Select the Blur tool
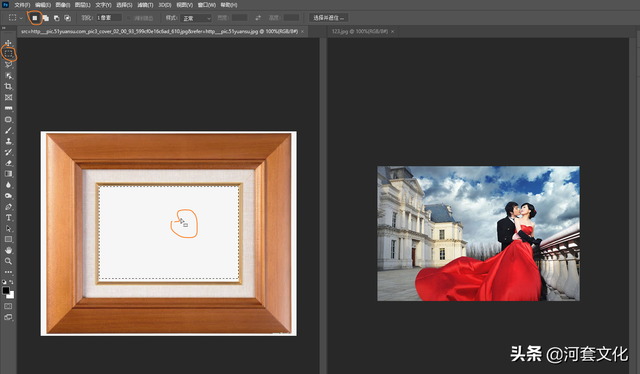The height and width of the screenshot is (374, 640). [x=8, y=185]
